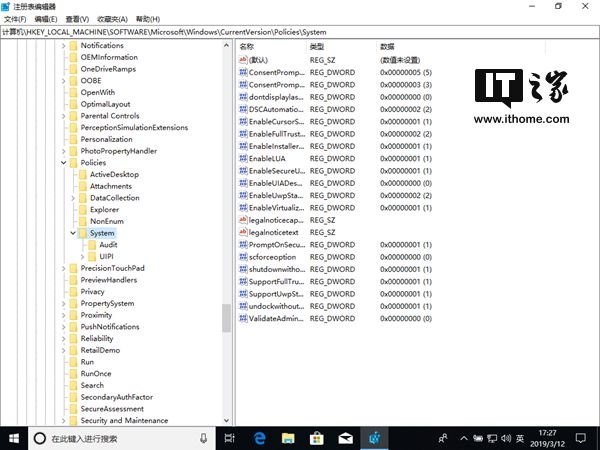Expand the OOBE key
600x450 pixels.
coord(64,81)
